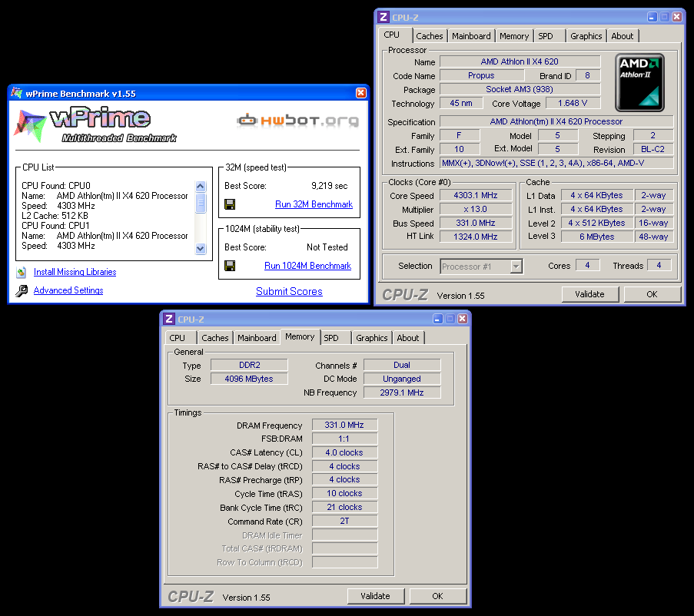Screen dimensions: 694x616
Task: Close the lower CPU-Z Memory window
Action: coord(463,319)
